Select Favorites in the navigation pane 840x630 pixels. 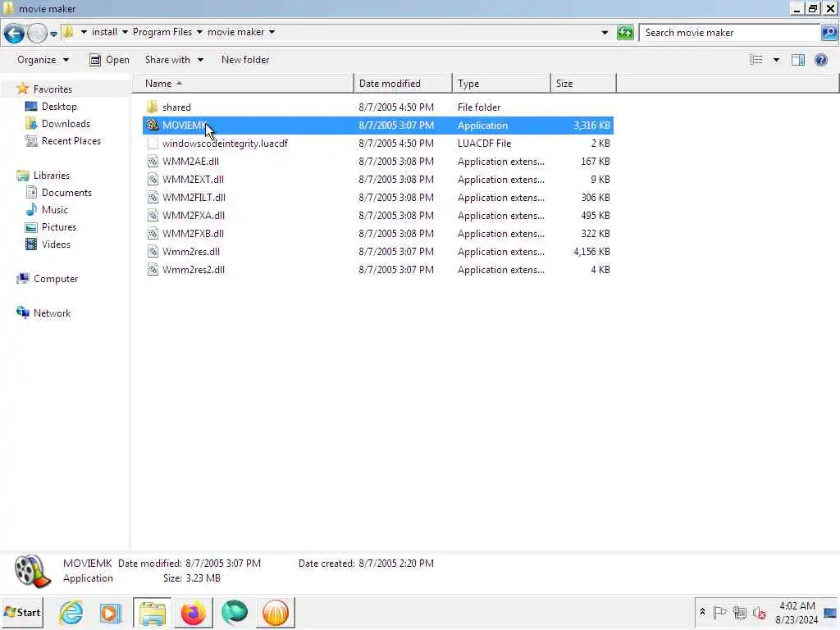[x=52, y=89]
